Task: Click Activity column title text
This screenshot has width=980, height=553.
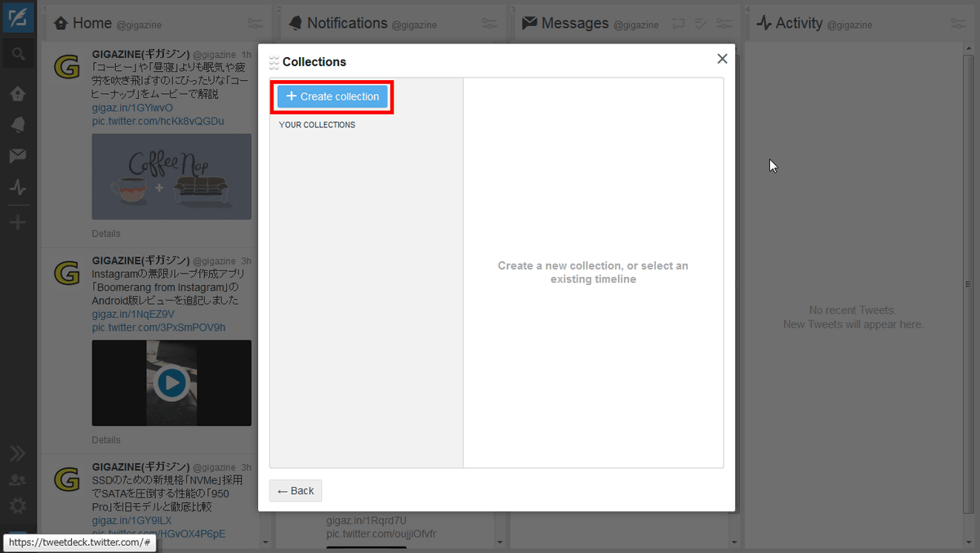Action: (x=799, y=23)
